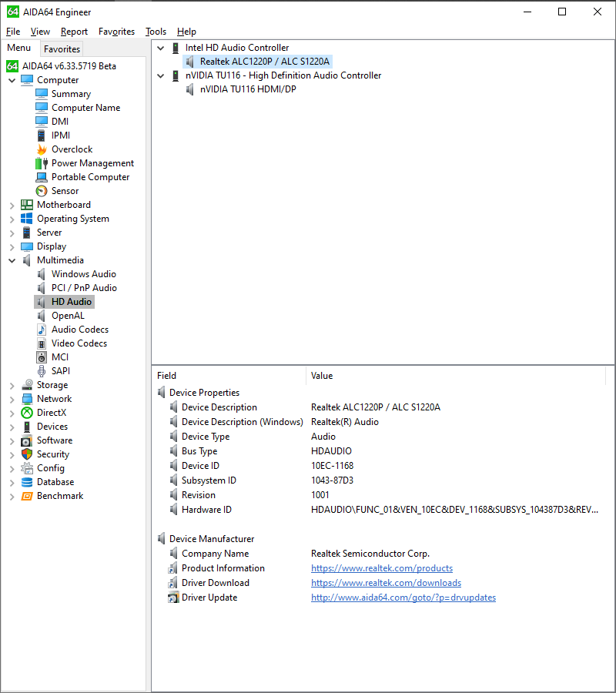Click the Multimedia speaker icon
Image resolution: width=616 pixels, height=693 pixels.
[27, 260]
